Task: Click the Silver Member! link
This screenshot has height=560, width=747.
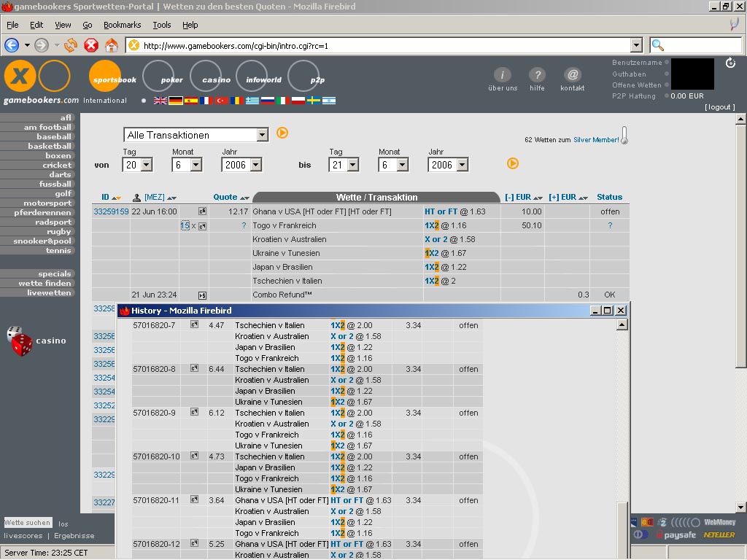Action: (x=596, y=139)
